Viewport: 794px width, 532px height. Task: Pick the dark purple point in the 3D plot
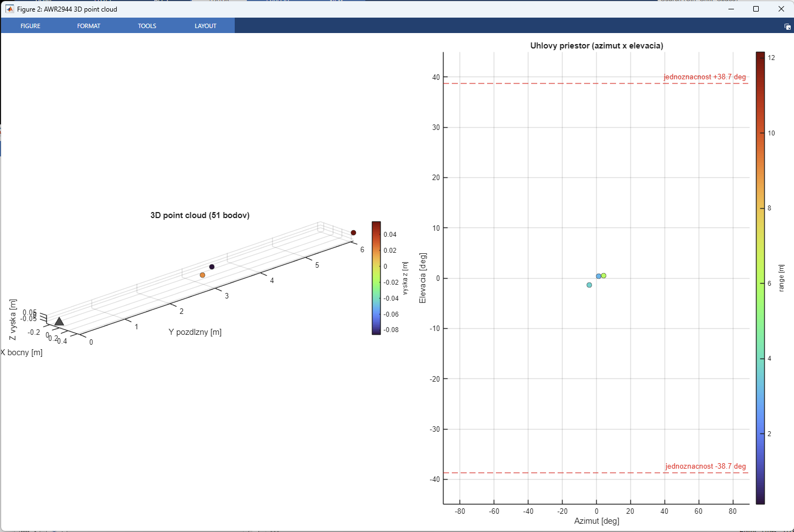tap(212, 267)
